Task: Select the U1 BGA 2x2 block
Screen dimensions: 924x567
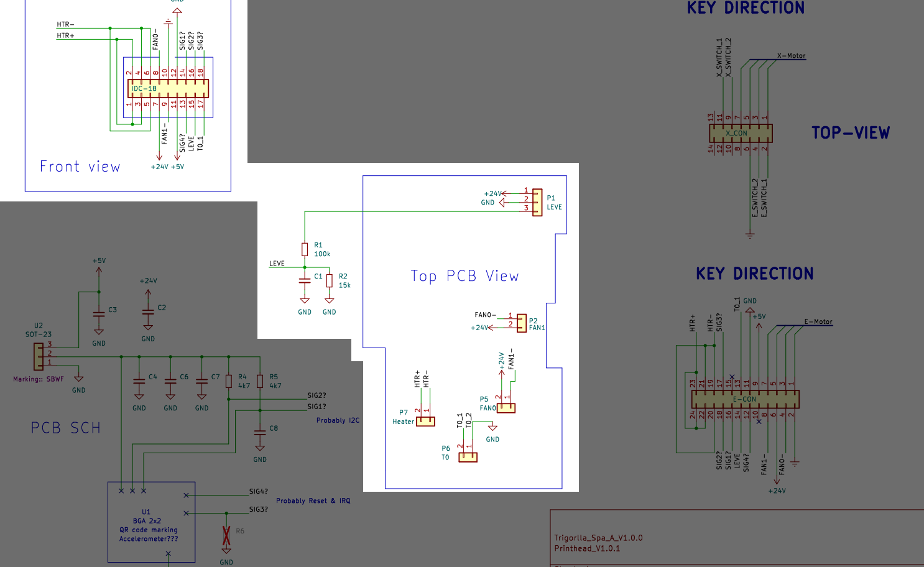Action: (x=152, y=522)
